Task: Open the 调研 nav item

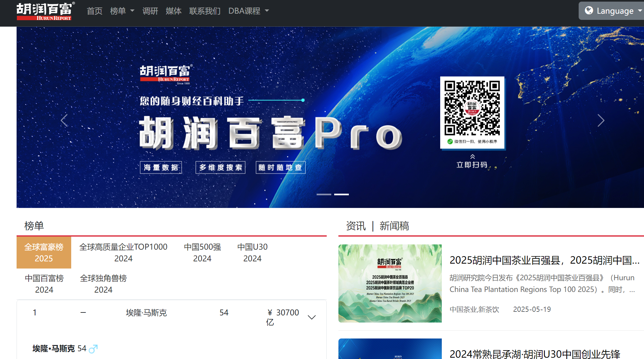Action: (150, 11)
